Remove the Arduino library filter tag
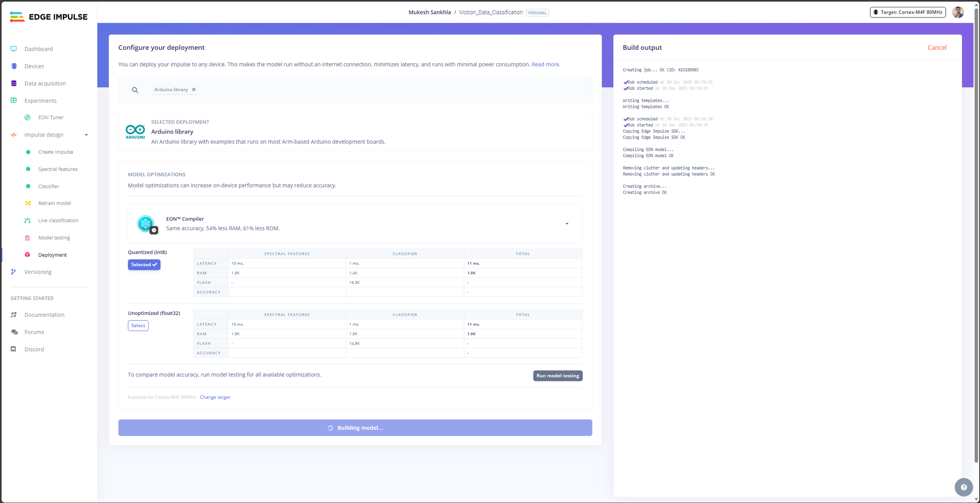Image resolution: width=980 pixels, height=503 pixels. 194,89
